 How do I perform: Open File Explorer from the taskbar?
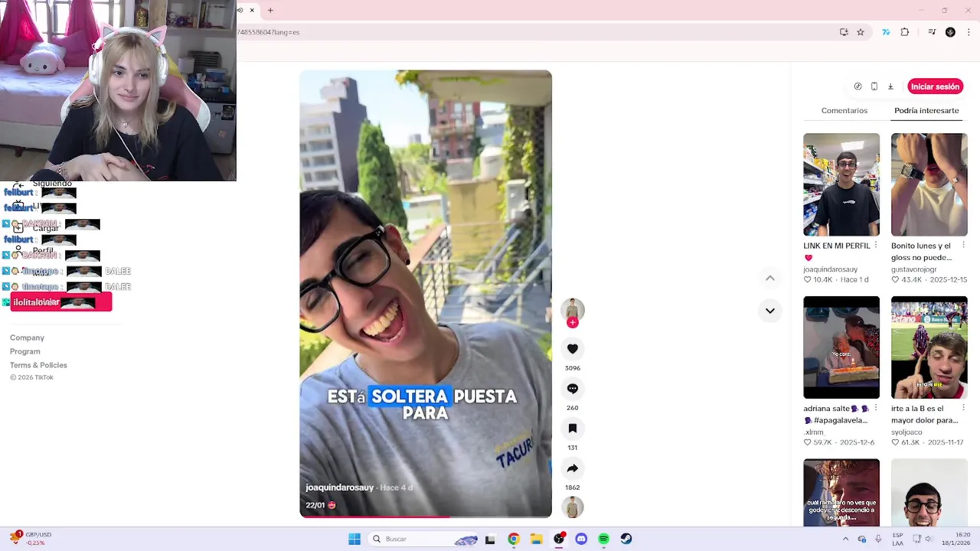[x=537, y=539]
